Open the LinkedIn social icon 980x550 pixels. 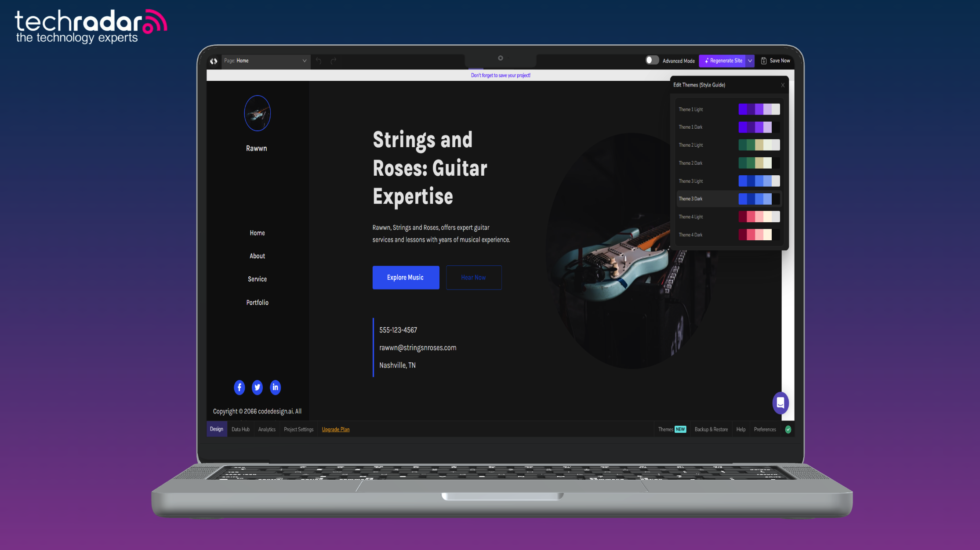point(275,387)
